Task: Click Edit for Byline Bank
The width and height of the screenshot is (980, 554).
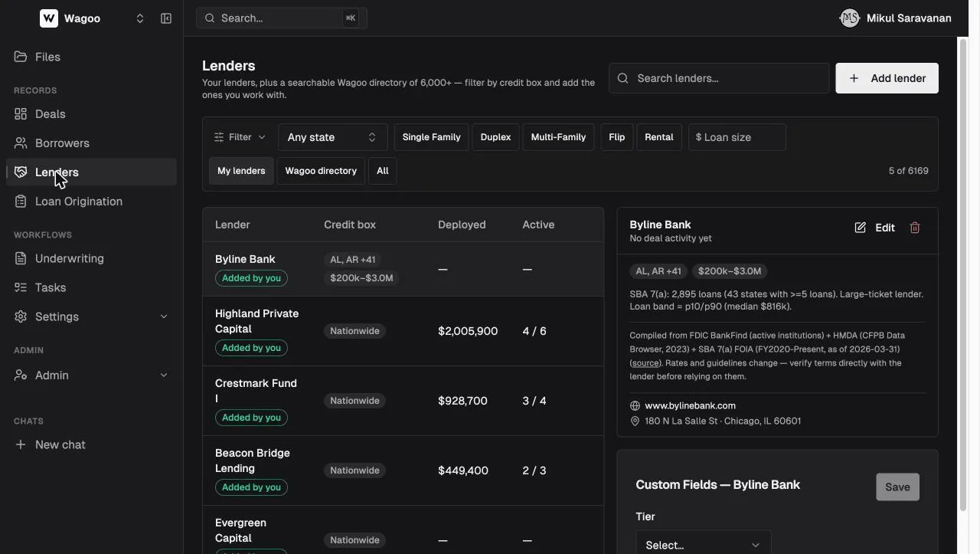Action: [875, 228]
